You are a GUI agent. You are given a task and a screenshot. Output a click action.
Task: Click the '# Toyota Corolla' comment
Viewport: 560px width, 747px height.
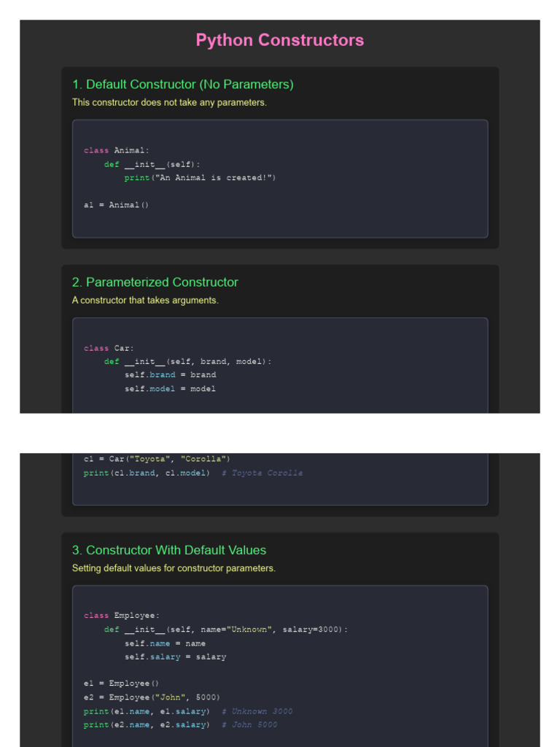pyautogui.click(x=267, y=473)
